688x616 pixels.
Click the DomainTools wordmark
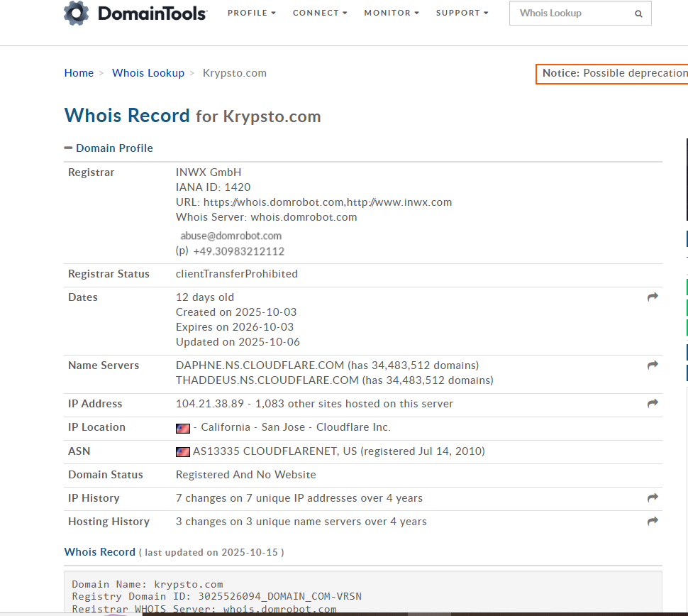point(152,13)
